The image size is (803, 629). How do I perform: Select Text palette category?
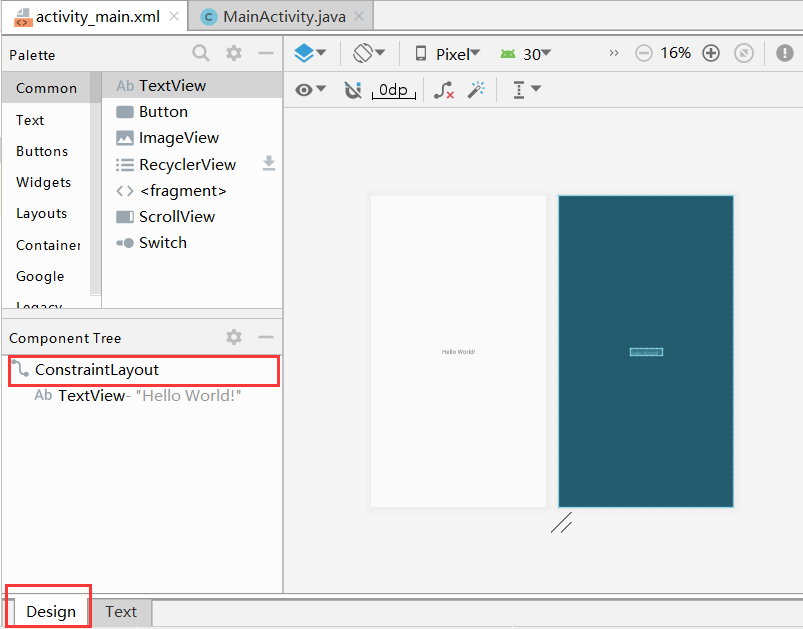click(30, 120)
